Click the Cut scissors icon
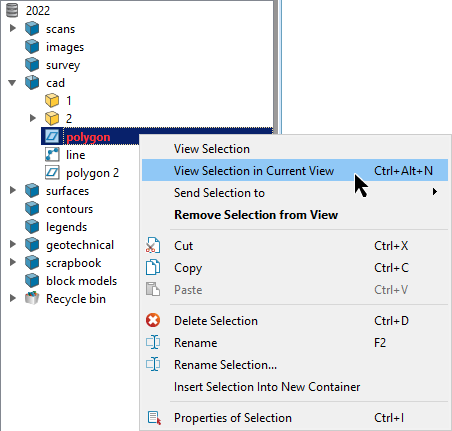Image resolution: width=452 pixels, height=431 pixels. 153,246
